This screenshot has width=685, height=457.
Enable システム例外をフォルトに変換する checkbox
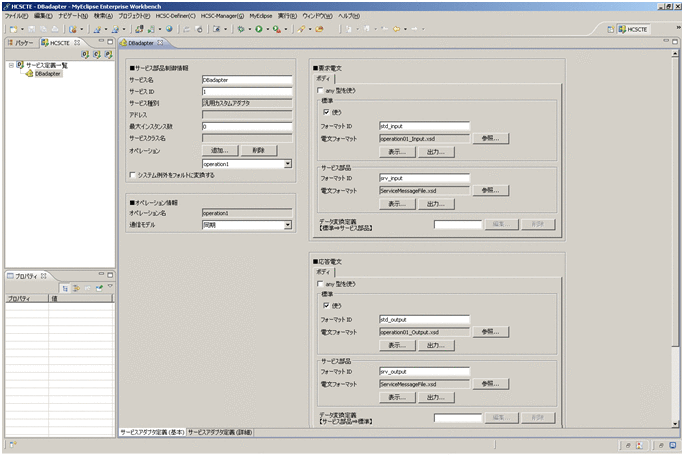click(133, 175)
